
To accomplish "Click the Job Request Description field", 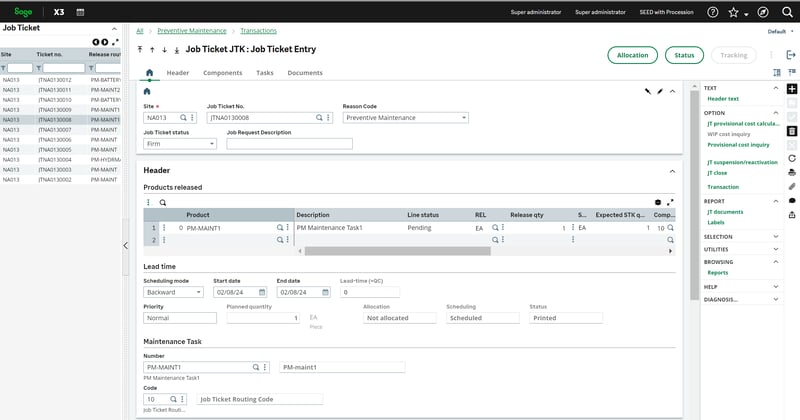I will (x=289, y=144).
